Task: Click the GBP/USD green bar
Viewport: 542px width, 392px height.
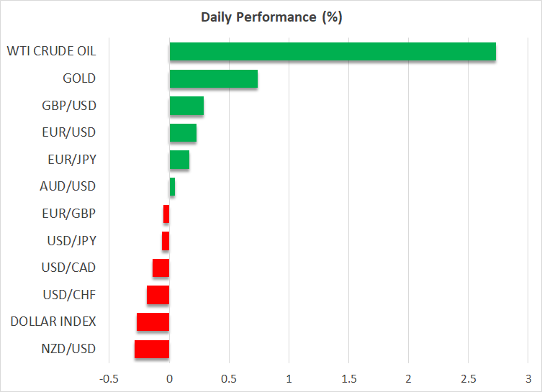Action: pos(186,106)
